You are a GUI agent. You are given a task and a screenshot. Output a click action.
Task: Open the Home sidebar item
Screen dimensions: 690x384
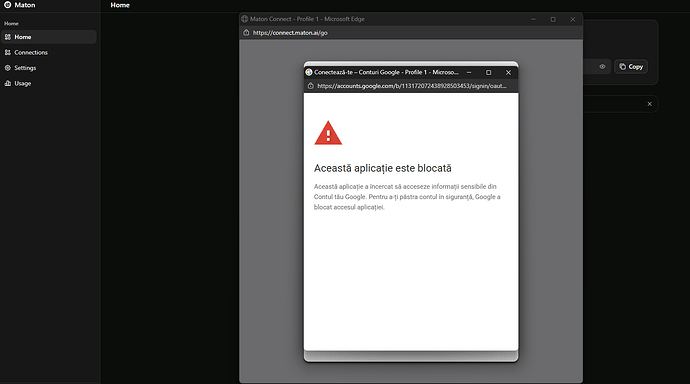point(49,37)
